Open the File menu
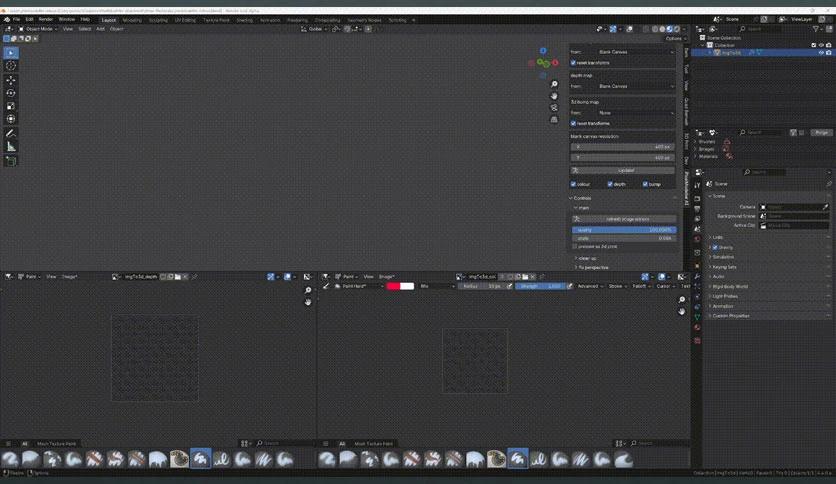 (16, 19)
